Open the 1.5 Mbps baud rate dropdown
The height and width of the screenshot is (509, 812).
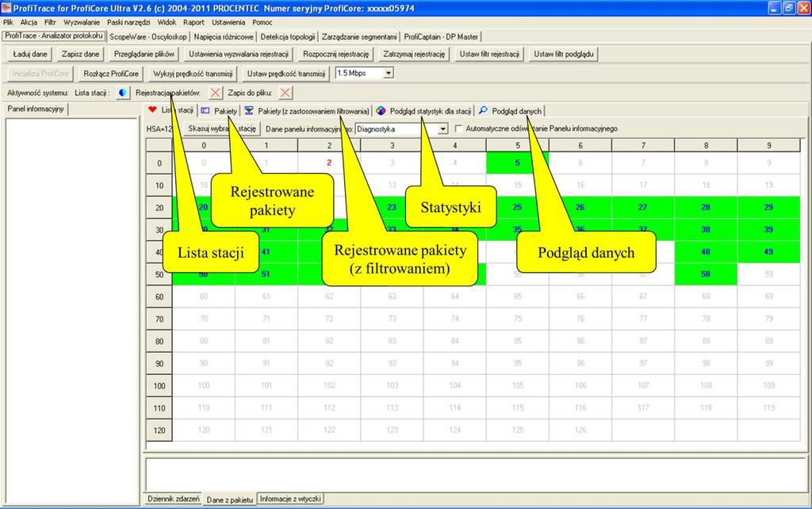(x=389, y=73)
